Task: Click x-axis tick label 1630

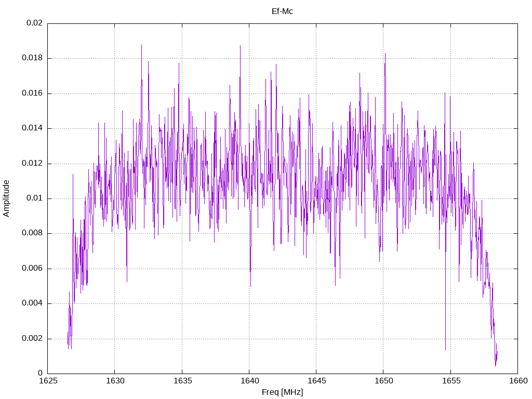Action: [x=115, y=381]
